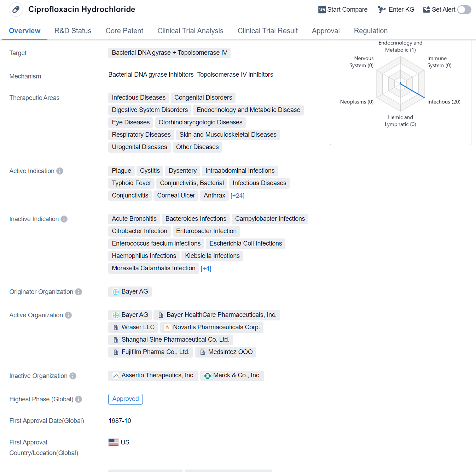The image size is (476, 472).
Task: Click the Infectious (20) radar chart label
Action: tap(443, 102)
